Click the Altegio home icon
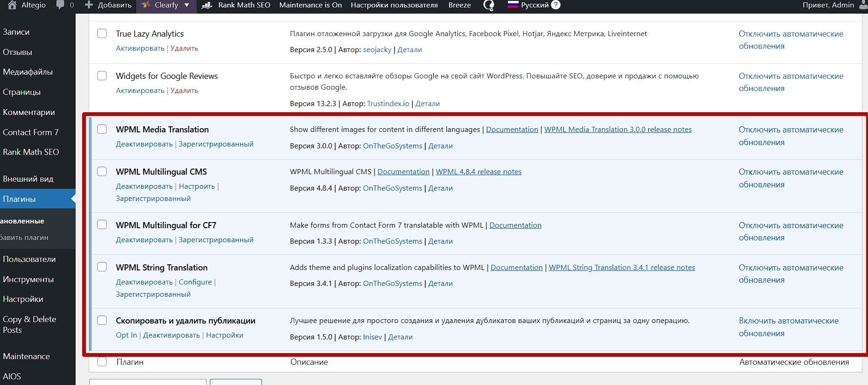The width and height of the screenshot is (868, 385). (x=12, y=5)
